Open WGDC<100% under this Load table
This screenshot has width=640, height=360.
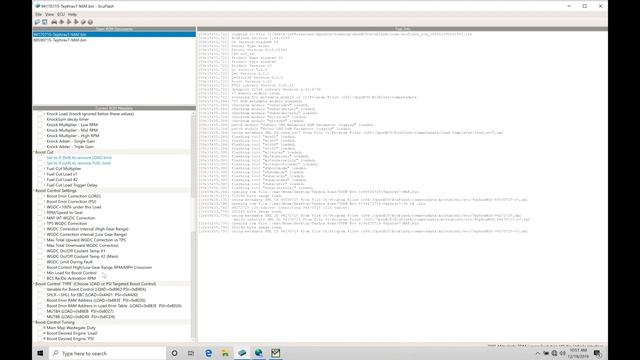pyautogui.click(x=74, y=207)
